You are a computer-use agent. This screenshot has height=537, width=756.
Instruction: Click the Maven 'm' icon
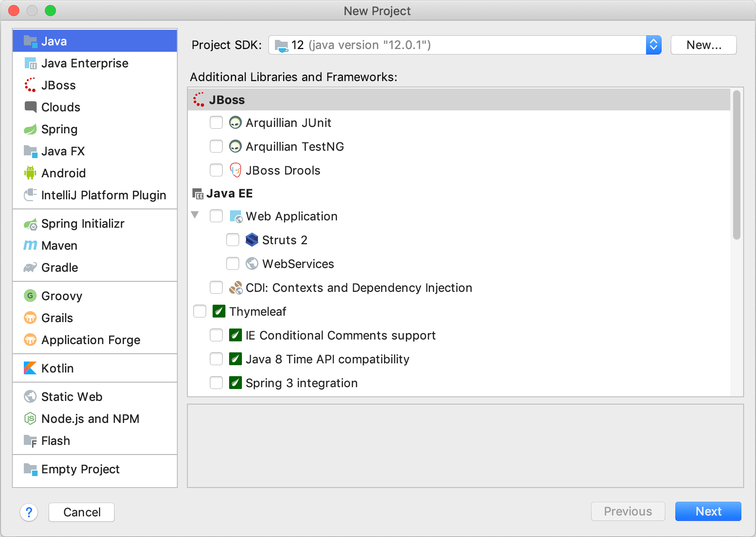click(x=30, y=246)
